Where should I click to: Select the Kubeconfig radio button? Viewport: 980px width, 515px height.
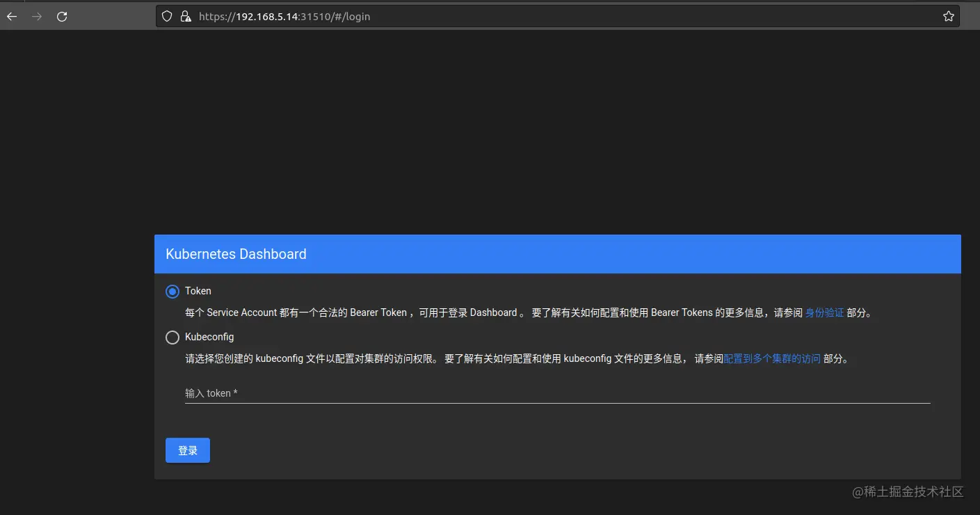tap(172, 338)
